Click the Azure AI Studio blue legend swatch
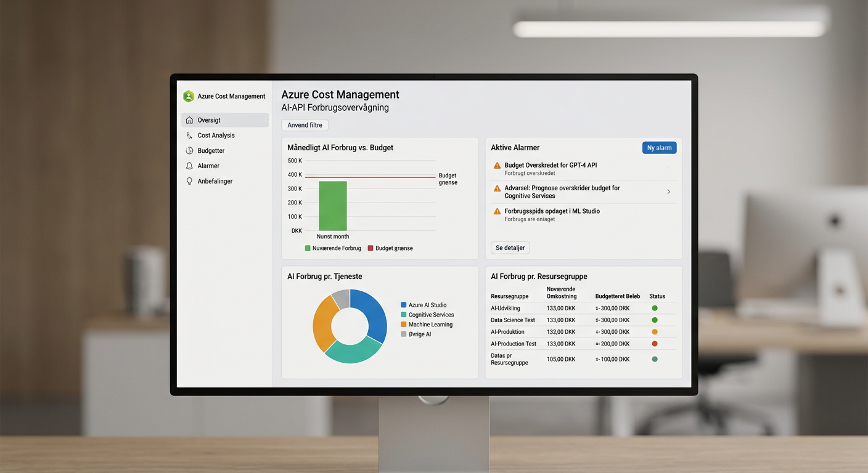Image resolution: width=868 pixels, height=473 pixels. click(404, 305)
